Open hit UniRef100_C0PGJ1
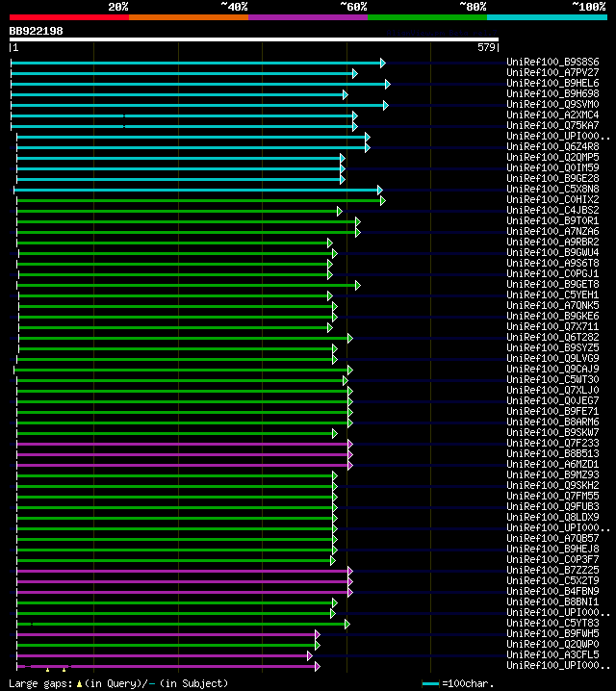Screen dimensions: 616x691 tap(552, 273)
